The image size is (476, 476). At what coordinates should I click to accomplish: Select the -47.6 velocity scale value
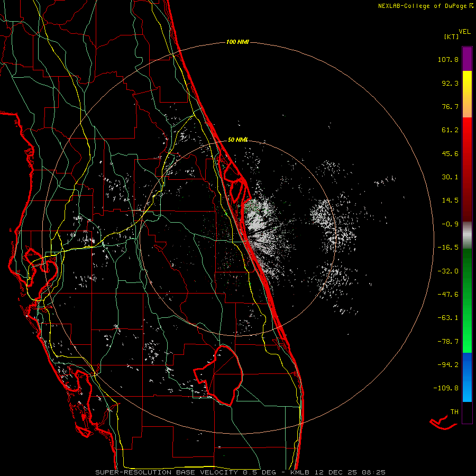tap(448, 295)
